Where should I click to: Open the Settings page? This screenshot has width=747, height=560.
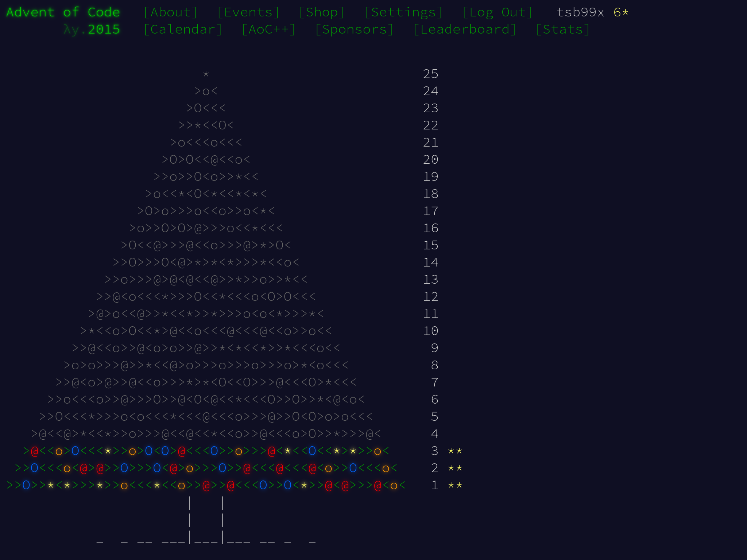[x=403, y=12]
